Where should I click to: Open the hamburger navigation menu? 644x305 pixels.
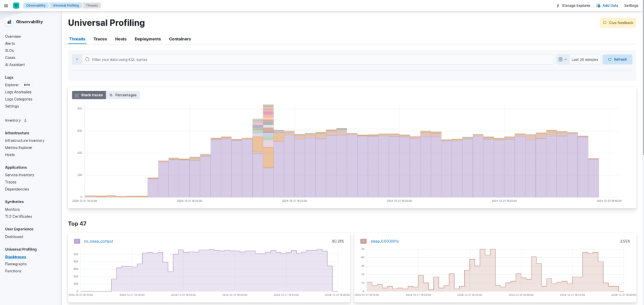click(6, 5)
